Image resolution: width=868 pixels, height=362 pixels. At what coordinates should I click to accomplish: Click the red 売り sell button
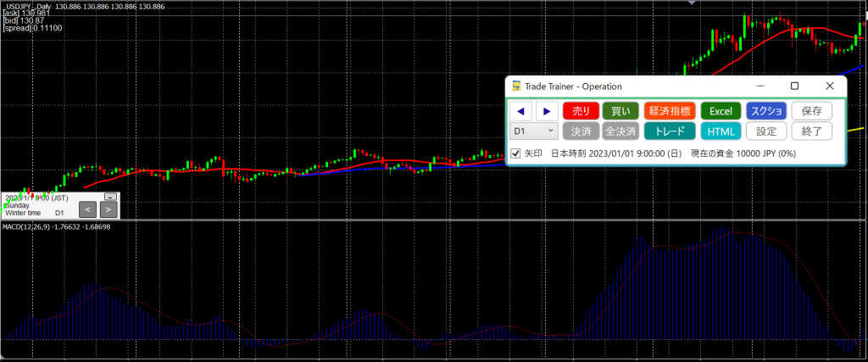pyautogui.click(x=581, y=111)
